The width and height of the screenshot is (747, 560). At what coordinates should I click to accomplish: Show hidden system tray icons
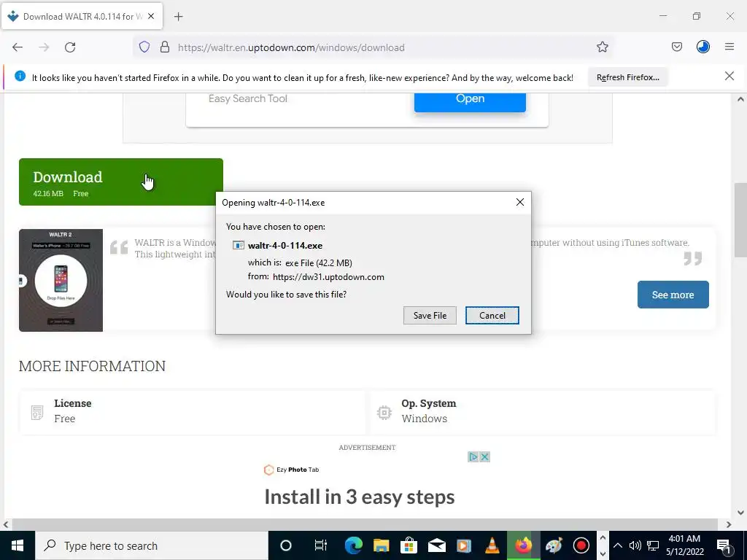click(617, 545)
